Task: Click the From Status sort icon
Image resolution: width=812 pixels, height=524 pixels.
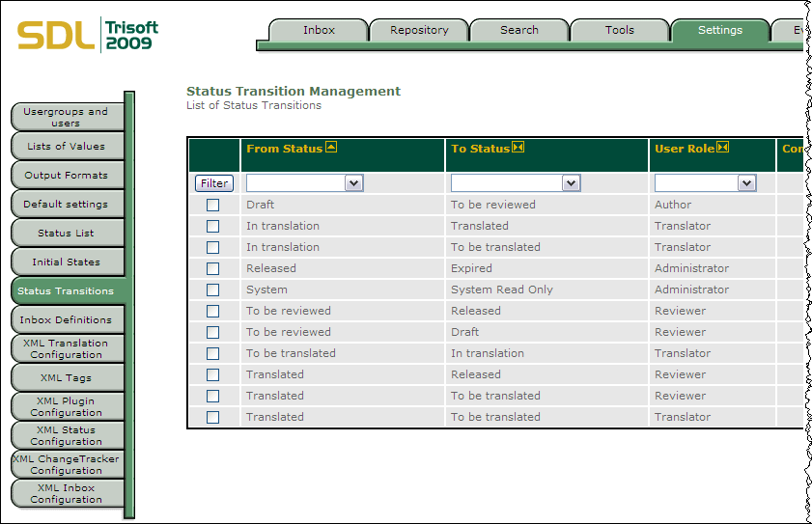Action: (x=331, y=148)
